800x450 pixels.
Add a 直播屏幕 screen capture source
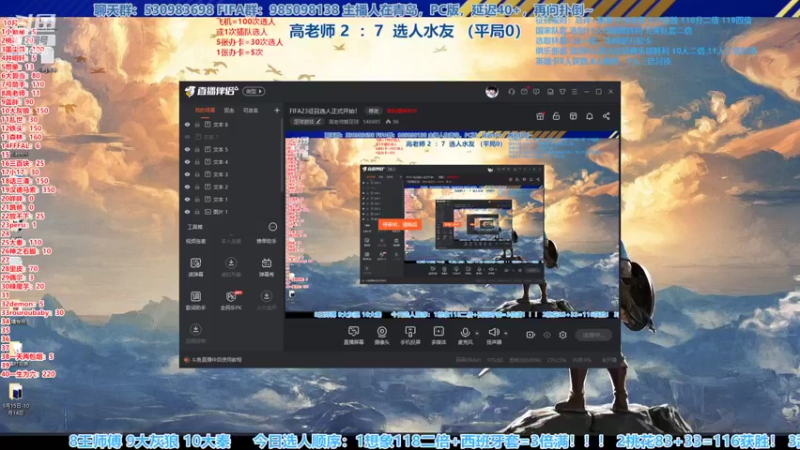pyautogui.click(x=354, y=336)
